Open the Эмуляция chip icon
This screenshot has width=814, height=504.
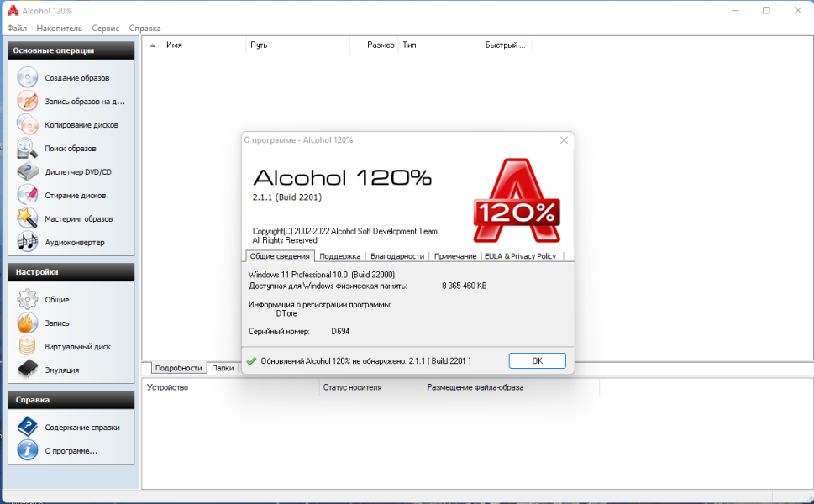pyautogui.click(x=27, y=369)
